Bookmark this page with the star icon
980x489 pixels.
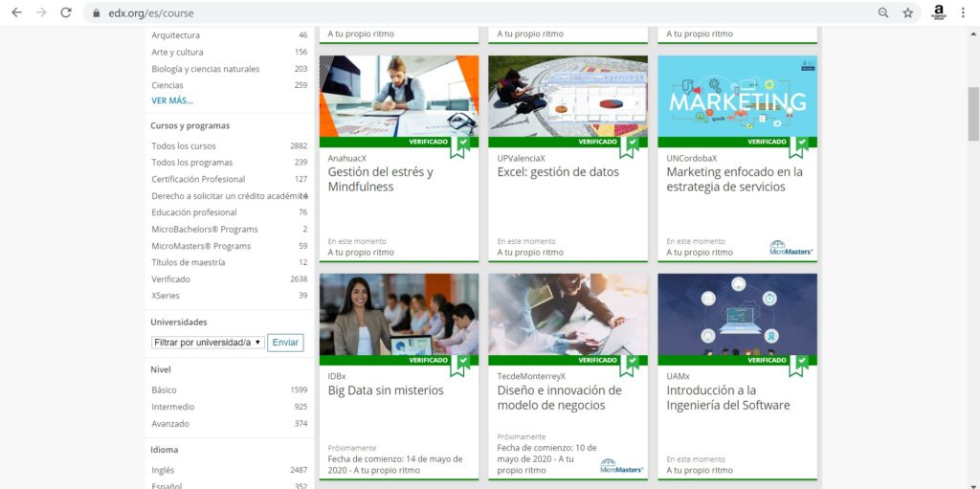(907, 12)
